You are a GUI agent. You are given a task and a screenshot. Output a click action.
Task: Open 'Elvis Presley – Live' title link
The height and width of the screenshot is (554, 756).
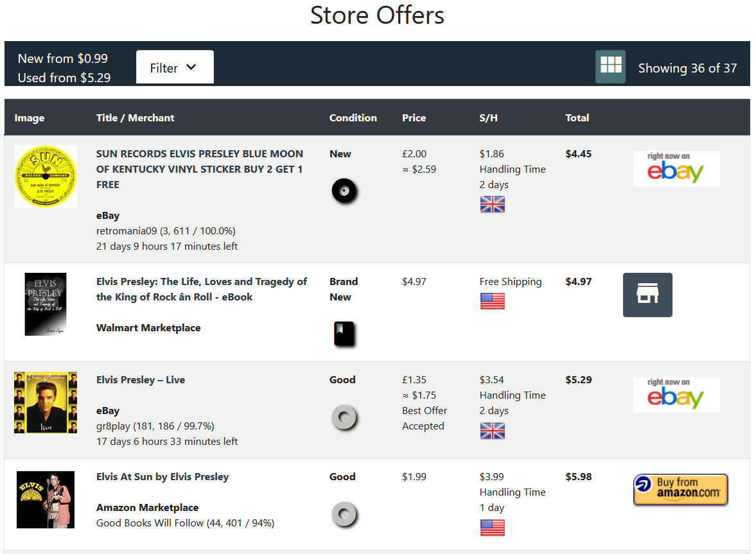click(x=141, y=379)
